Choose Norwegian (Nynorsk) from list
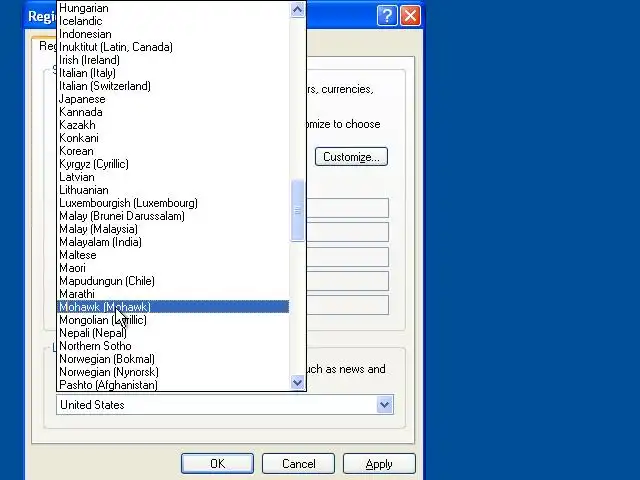640x480 pixels. coord(173,372)
